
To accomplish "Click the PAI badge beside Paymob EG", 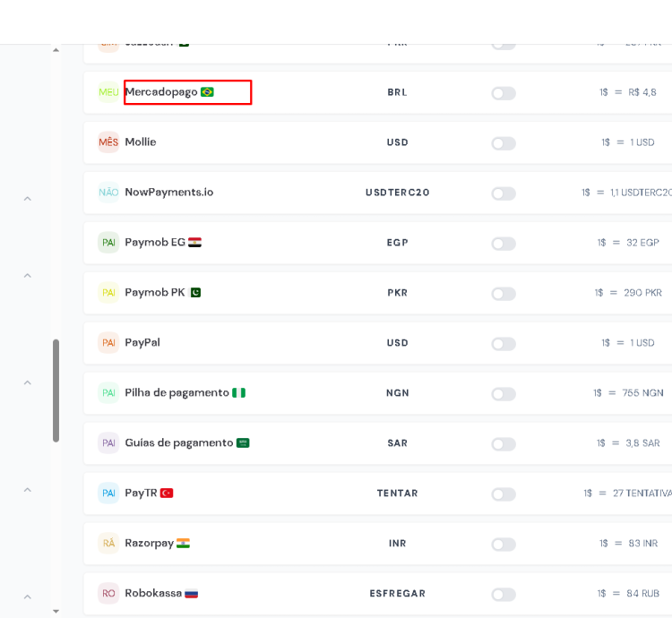I will (108, 243).
